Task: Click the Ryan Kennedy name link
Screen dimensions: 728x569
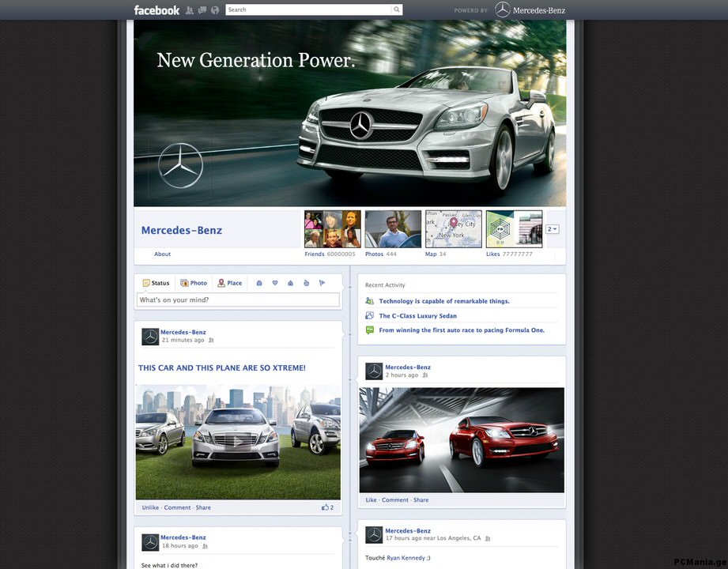Action: pyautogui.click(x=405, y=558)
